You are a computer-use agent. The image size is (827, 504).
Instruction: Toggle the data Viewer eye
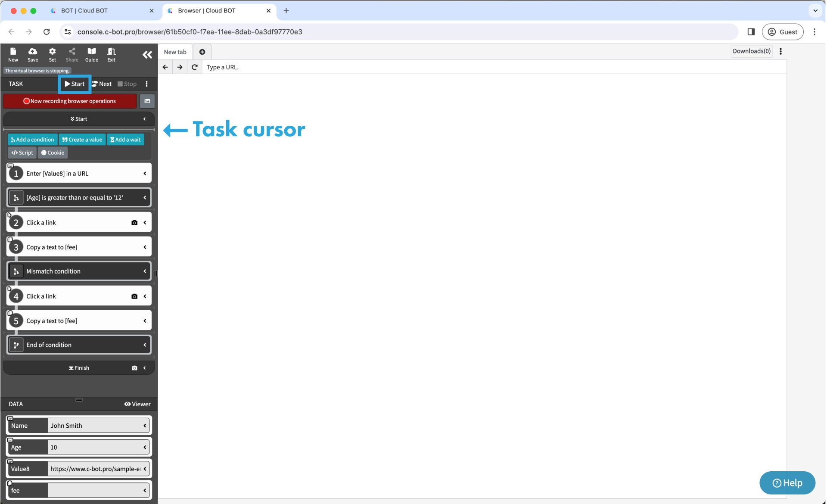[137, 404]
